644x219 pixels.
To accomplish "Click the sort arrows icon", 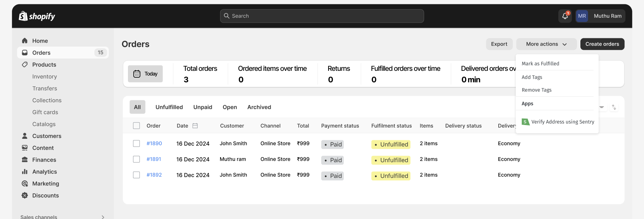I will [614, 107].
